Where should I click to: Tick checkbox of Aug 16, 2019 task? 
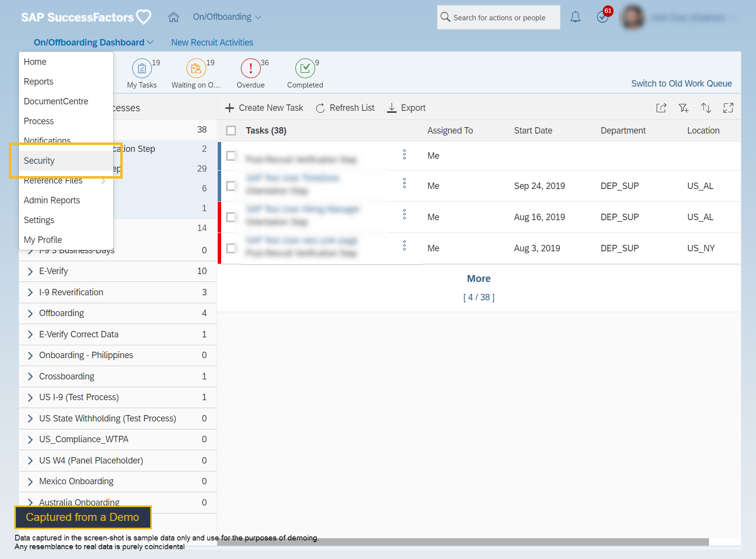coord(231,217)
